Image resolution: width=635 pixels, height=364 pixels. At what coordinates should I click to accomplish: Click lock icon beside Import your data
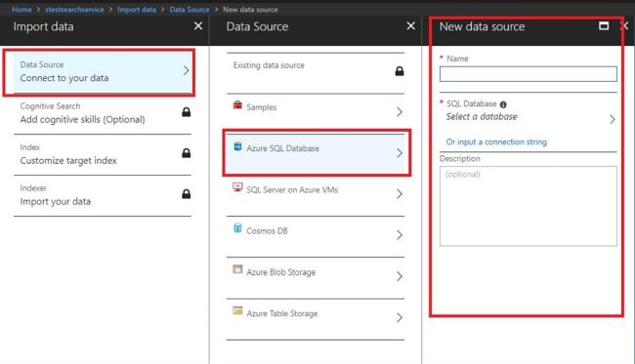[x=187, y=194]
